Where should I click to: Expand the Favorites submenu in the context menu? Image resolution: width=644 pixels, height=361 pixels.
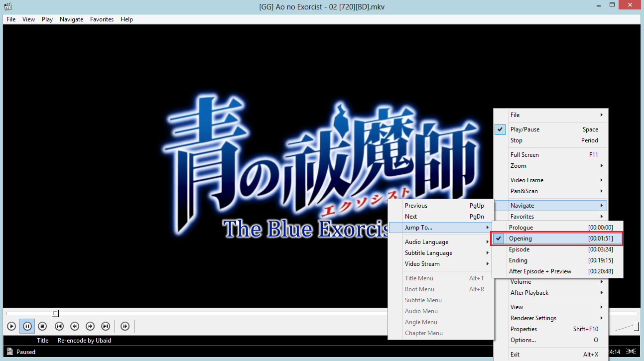pyautogui.click(x=550, y=217)
